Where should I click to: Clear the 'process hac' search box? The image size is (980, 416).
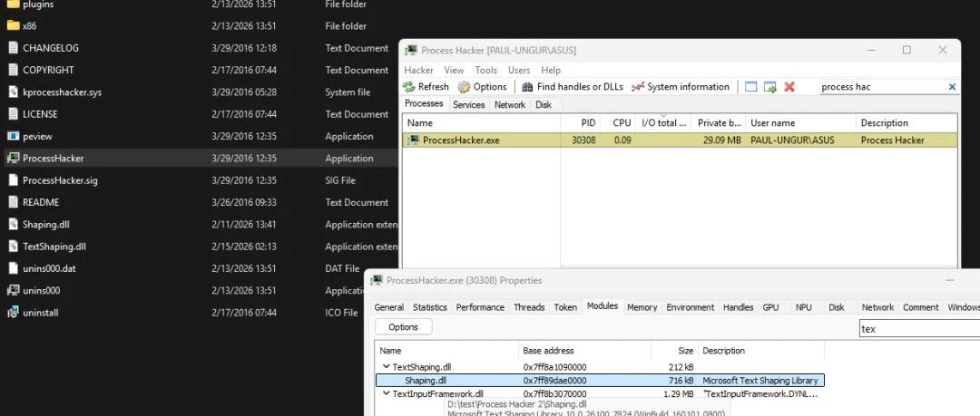click(x=952, y=87)
